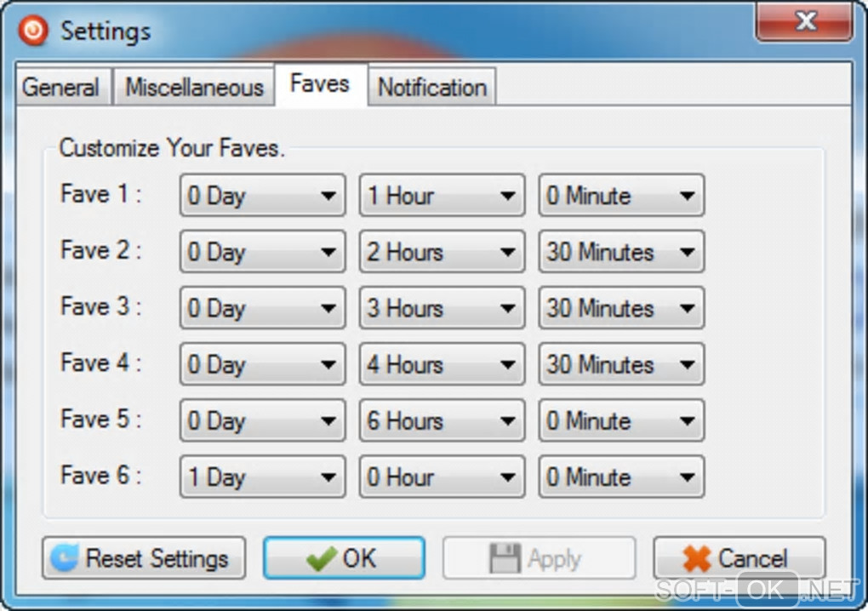Select the Notification tab
The height and width of the screenshot is (611, 868).
pyautogui.click(x=431, y=88)
